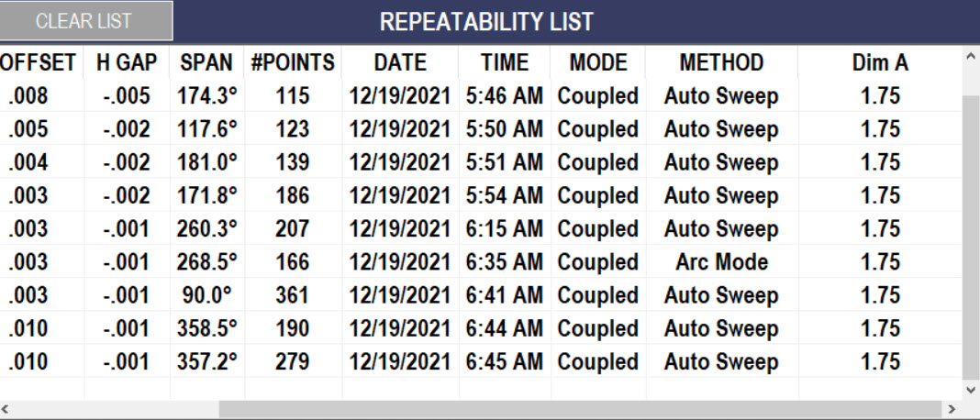This screenshot has width=980, height=420.
Task: Sort by the SPAN column header
Action: coord(206,62)
